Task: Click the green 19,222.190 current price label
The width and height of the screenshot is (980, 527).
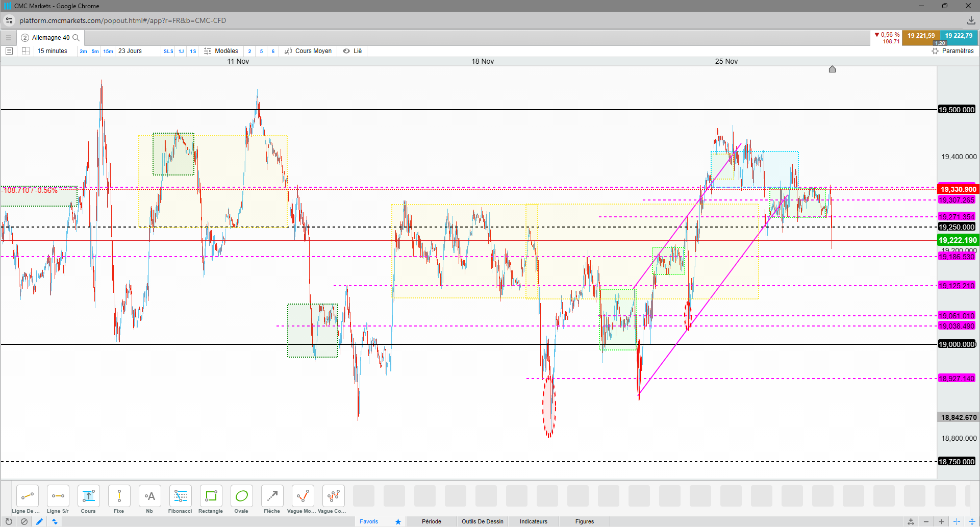Action: click(x=958, y=240)
